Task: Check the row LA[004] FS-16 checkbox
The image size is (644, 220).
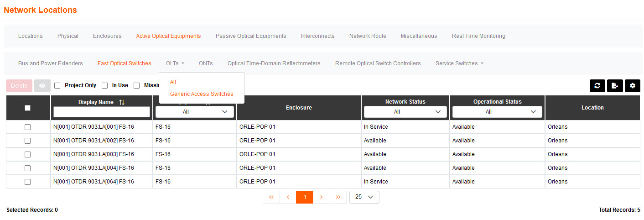Action: (x=27, y=168)
